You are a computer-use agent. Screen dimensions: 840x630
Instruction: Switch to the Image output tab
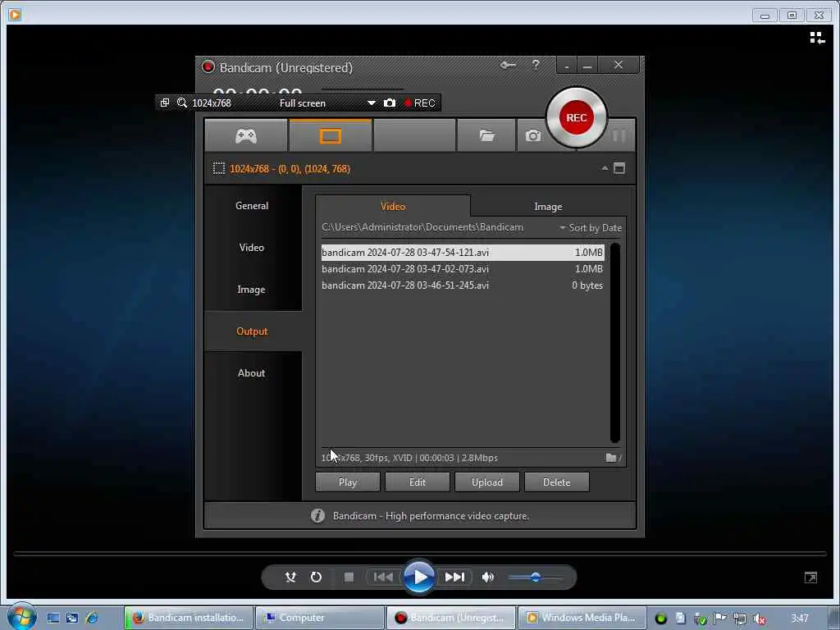point(548,206)
